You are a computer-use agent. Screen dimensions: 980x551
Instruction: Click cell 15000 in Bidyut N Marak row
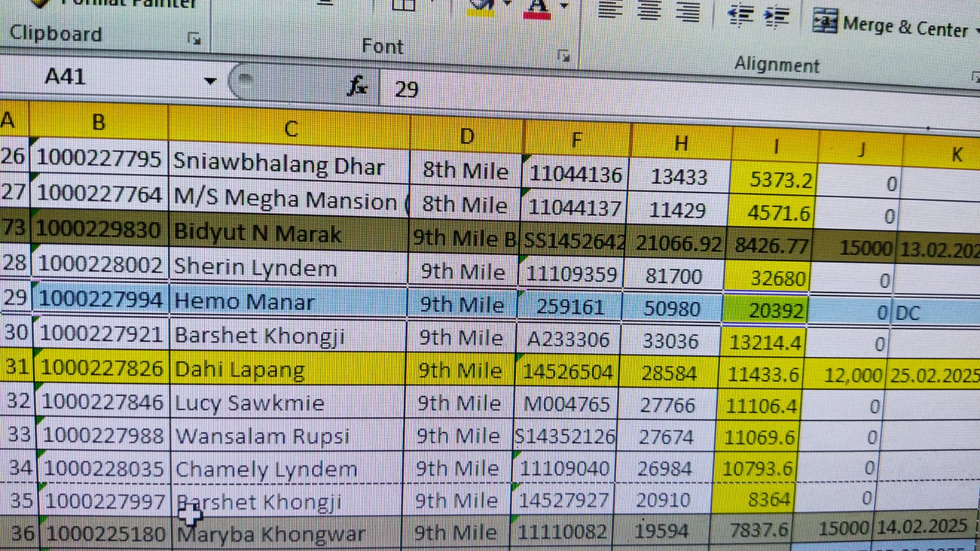[854, 248]
